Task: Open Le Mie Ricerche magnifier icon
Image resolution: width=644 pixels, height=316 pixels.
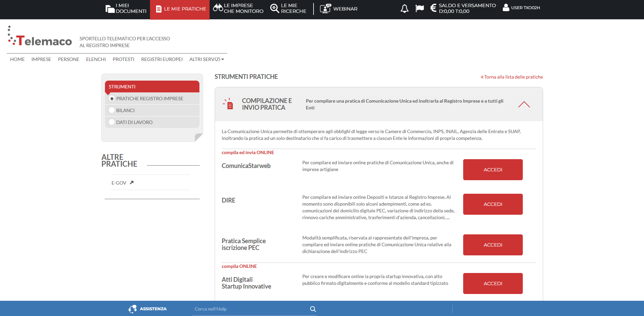Action: (274, 8)
